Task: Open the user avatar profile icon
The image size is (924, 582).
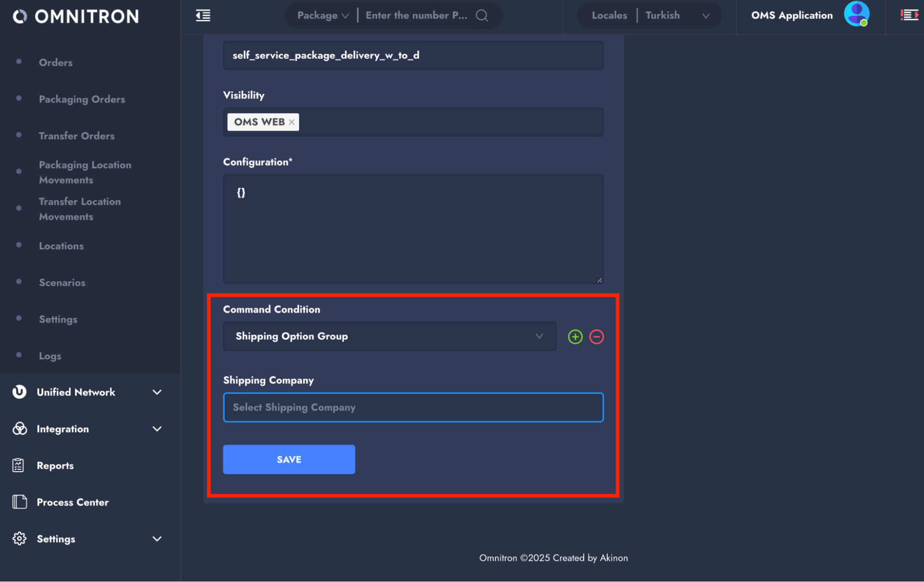Action: coord(856,14)
